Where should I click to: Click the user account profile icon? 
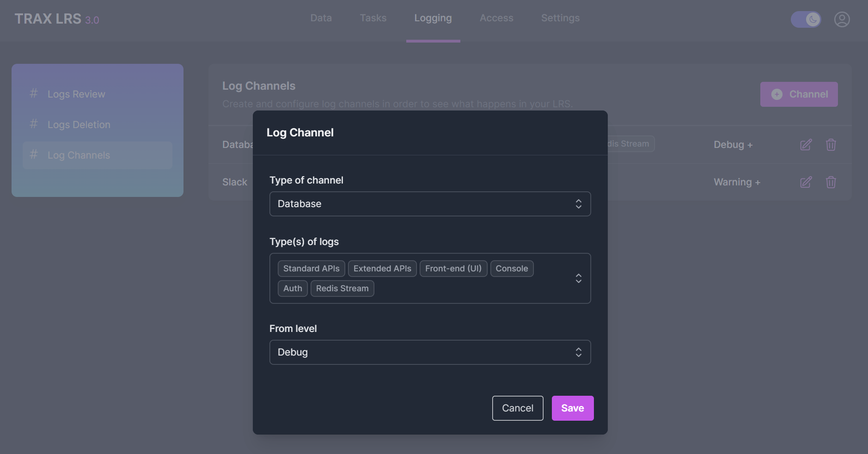842,19
